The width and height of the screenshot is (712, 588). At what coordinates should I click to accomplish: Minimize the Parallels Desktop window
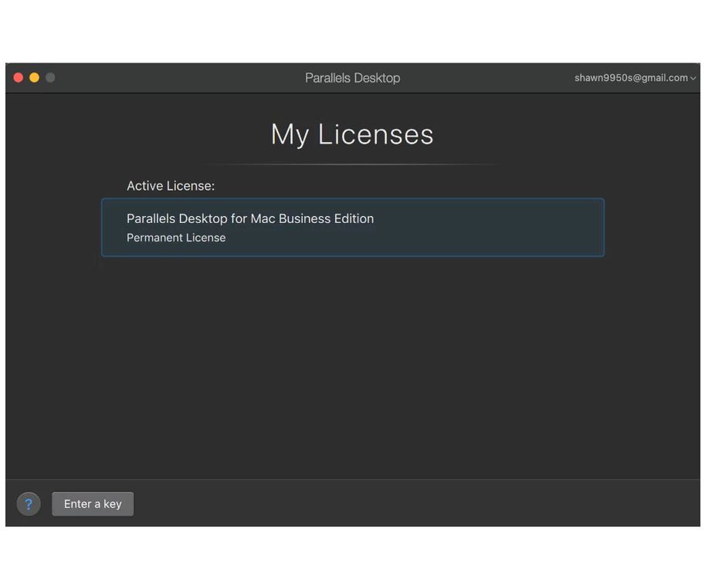(x=35, y=78)
